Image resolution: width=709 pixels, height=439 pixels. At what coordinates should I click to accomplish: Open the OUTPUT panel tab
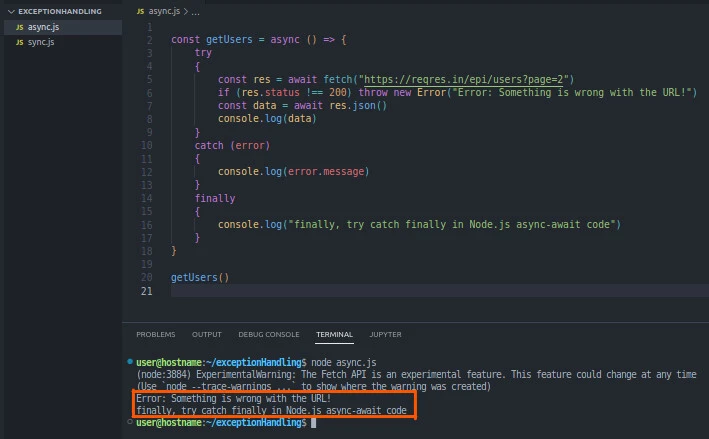tap(206, 334)
